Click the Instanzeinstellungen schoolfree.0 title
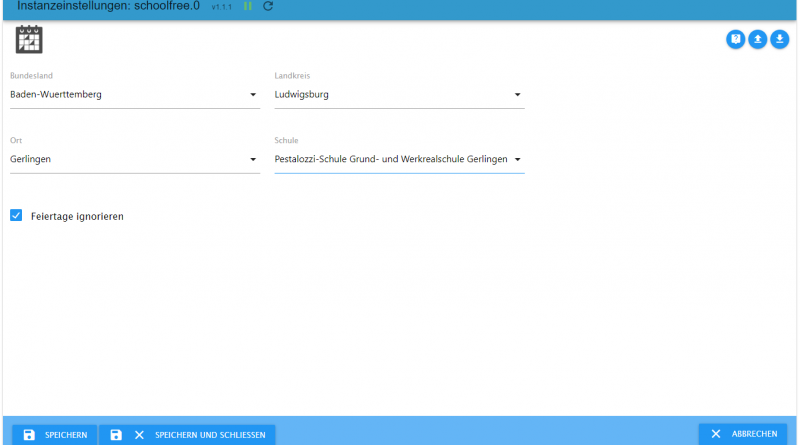The width and height of the screenshot is (800, 445). [108, 6]
